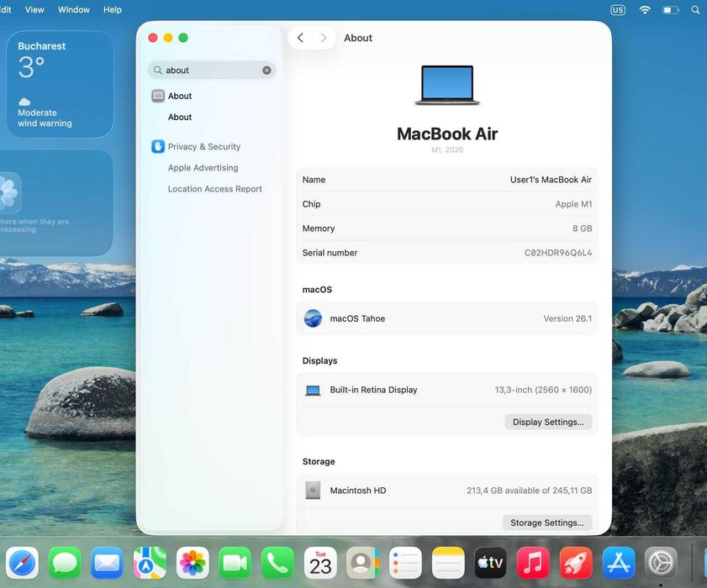The width and height of the screenshot is (707, 588).
Task: Minimize window with yellow button
Action: (x=168, y=38)
